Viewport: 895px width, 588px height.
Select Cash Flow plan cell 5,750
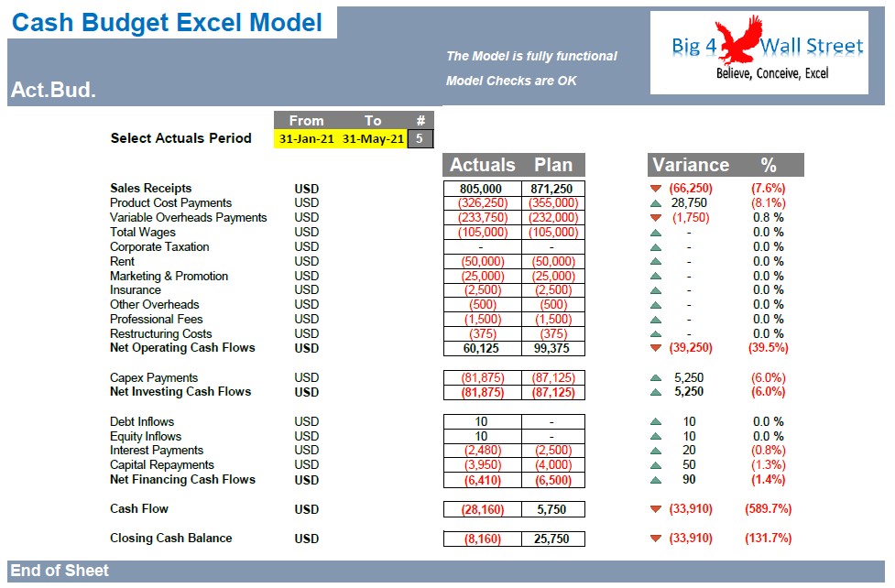pos(553,509)
